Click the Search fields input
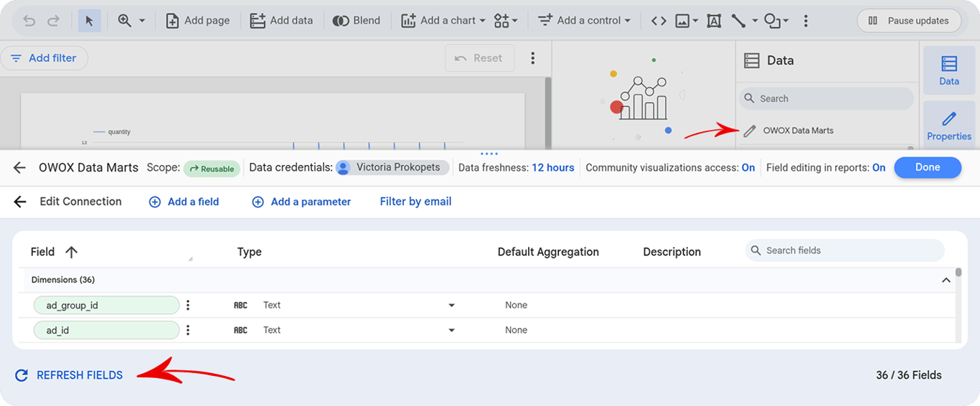 [x=845, y=250]
